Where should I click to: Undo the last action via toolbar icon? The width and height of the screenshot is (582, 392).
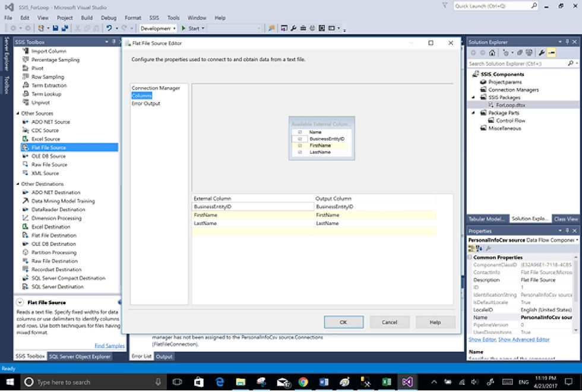[x=109, y=29]
